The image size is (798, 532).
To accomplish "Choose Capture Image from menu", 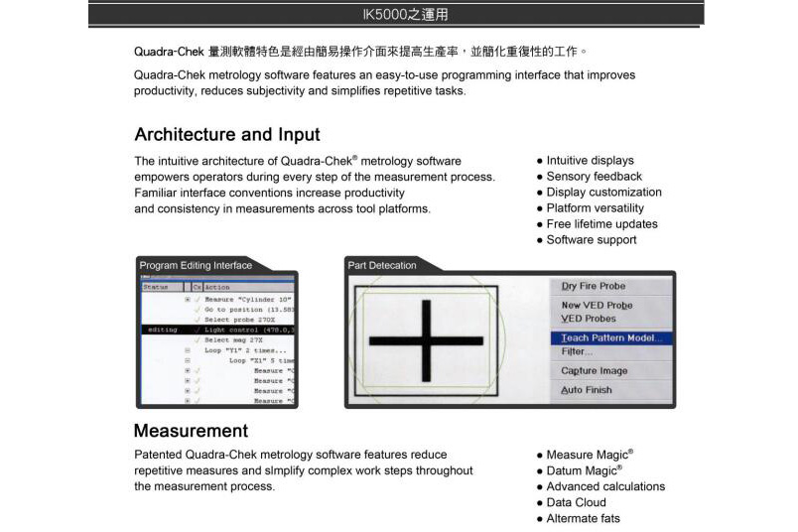I will coord(594,370).
